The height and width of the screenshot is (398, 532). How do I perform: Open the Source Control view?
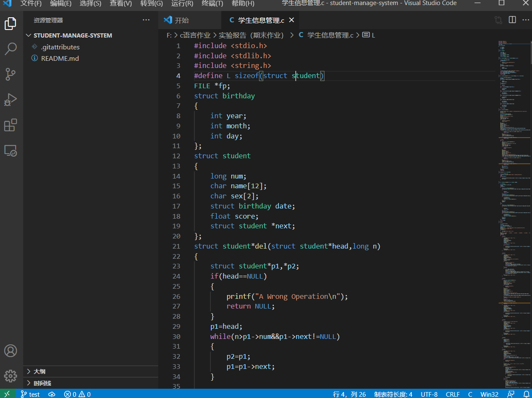point(11,74)
